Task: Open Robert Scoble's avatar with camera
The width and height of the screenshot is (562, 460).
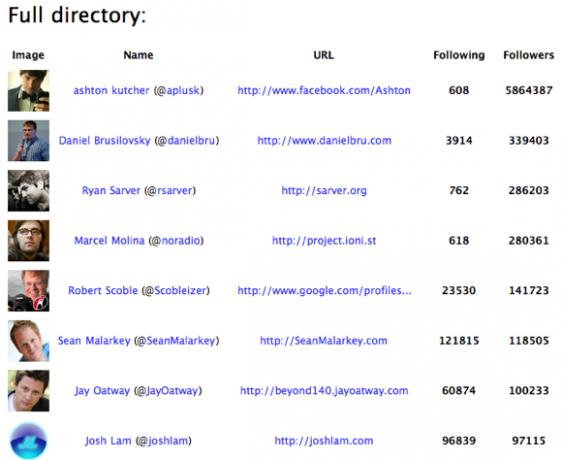Action: pos(29,291)
